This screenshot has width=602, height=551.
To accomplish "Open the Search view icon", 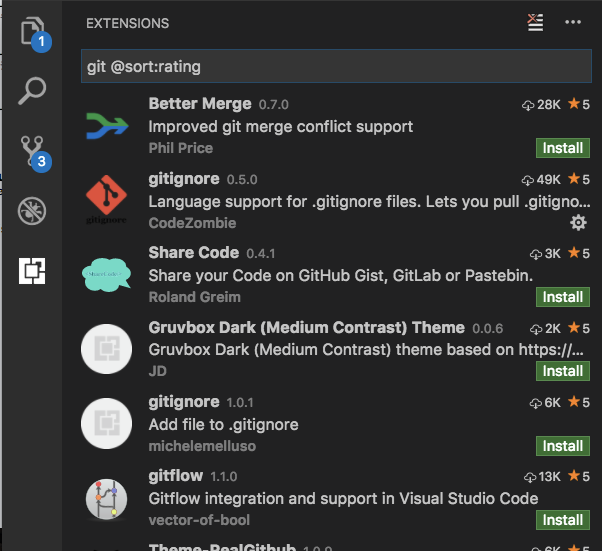I will 33,91.
